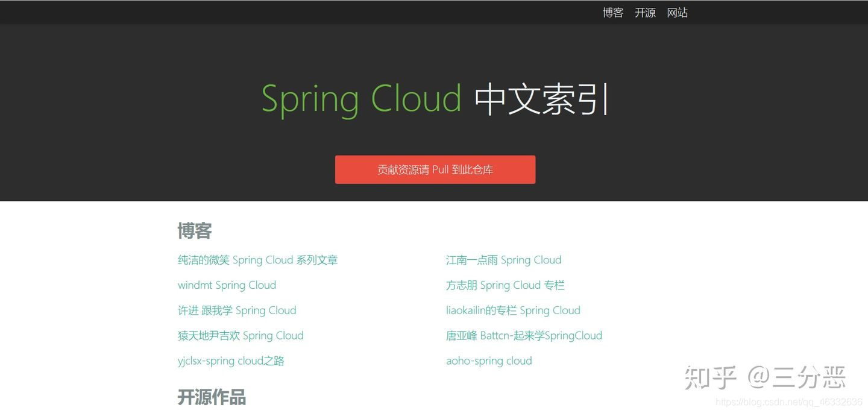
Task: Open 方志朋 Spring Cloud 专栏 link
Action: click(506, 285)
